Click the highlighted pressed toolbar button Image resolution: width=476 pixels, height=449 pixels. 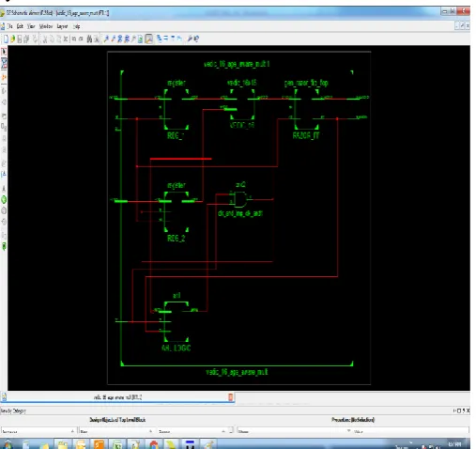(x=149, y=39)
